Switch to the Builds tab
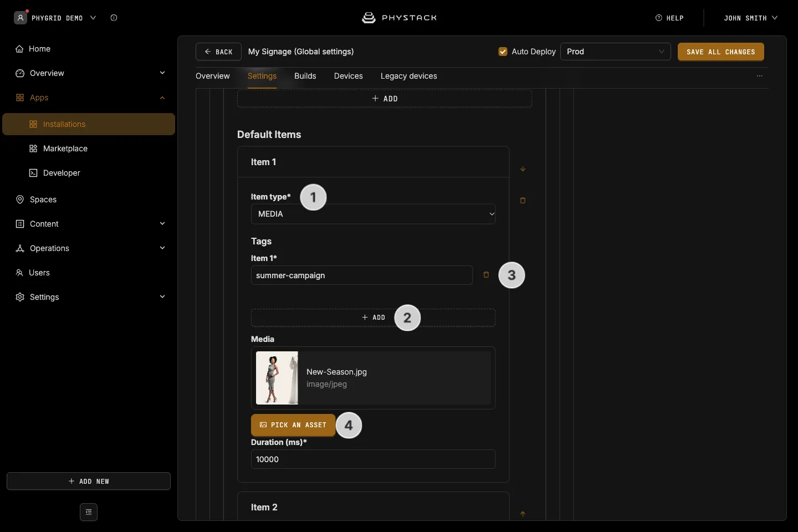Image resolution: width=798 pixels, height=532 pixels. pos(305,76)
